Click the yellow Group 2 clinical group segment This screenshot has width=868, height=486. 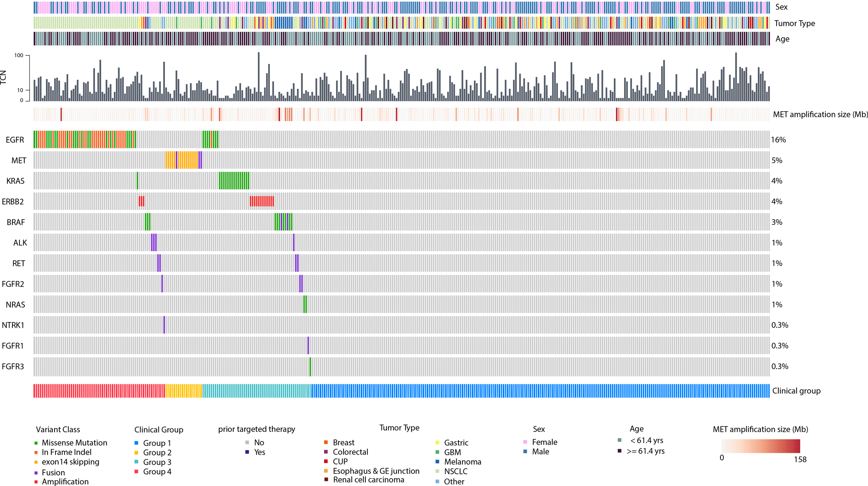click(184, 391)
